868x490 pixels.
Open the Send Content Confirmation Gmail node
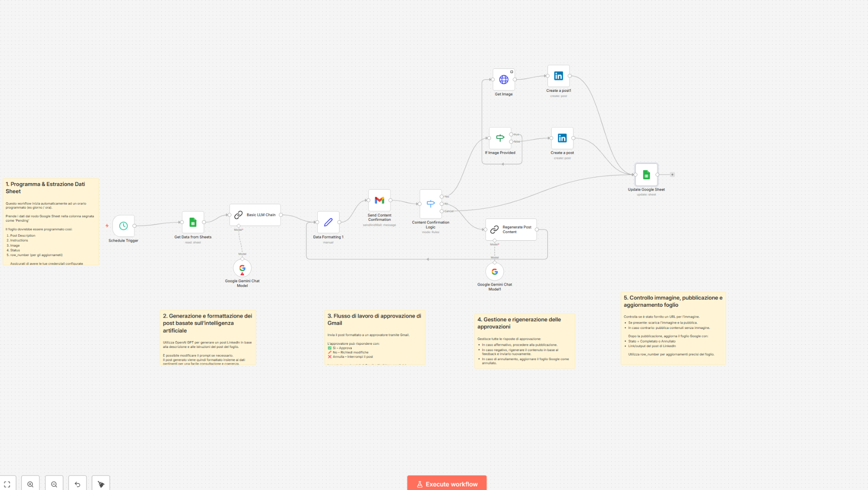click(x=379, y=200)
